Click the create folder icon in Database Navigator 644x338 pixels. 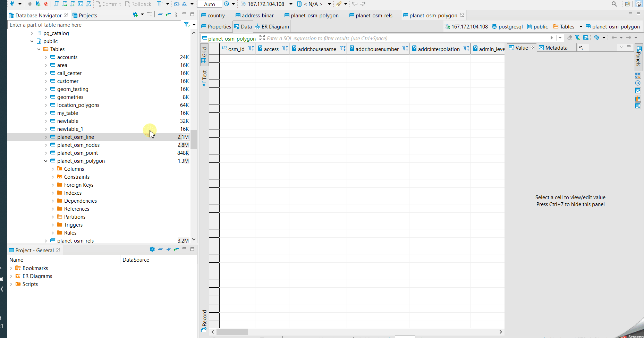[x=149, y=15]
